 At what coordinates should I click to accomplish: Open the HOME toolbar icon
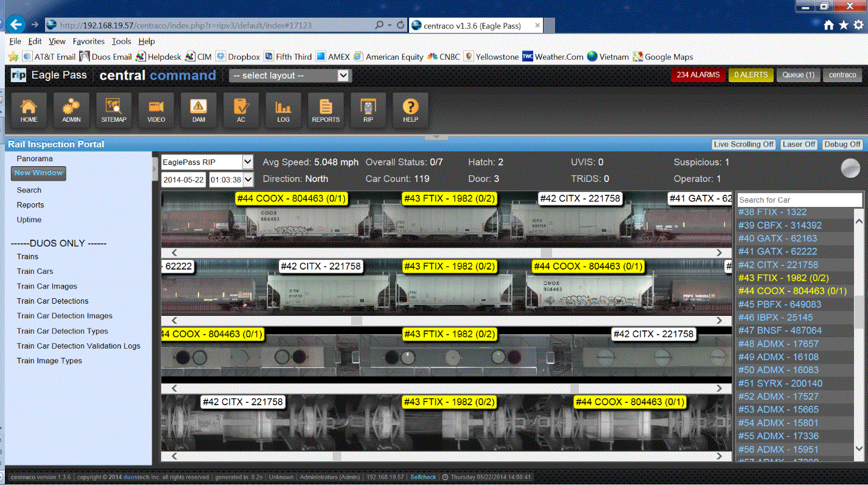point(29,110)
